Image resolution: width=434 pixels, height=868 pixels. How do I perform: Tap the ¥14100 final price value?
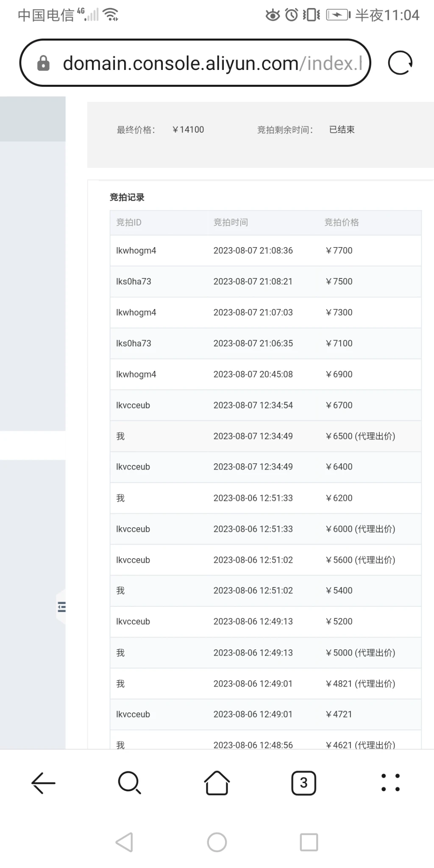(x=189, y=130)
